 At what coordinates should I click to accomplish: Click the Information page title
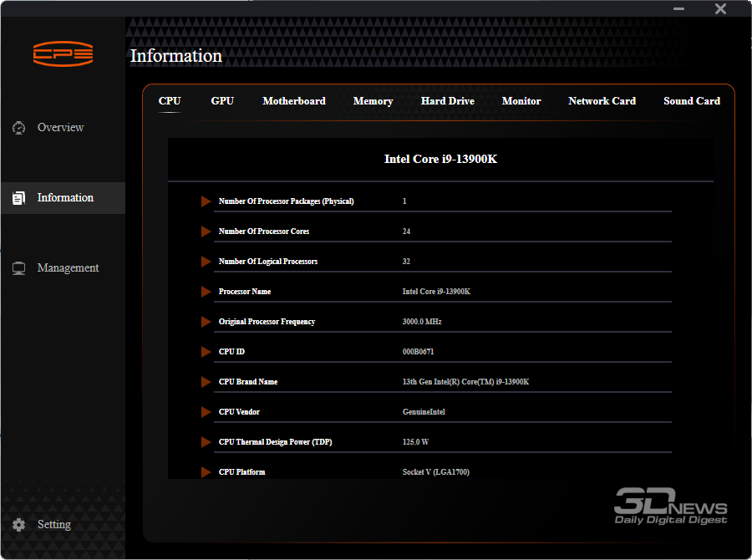(176, 56)
